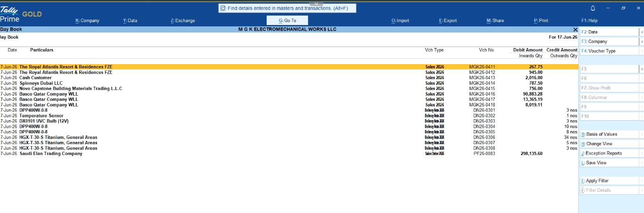
Task: Select the HGX-T-30-S row DN26-0307
Action: [289, 143]
